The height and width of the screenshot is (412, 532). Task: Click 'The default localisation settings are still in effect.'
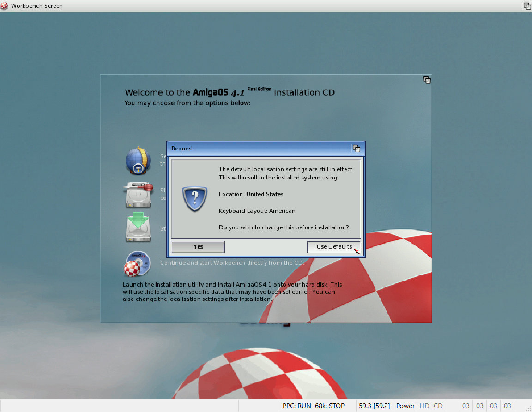point(286,169)
